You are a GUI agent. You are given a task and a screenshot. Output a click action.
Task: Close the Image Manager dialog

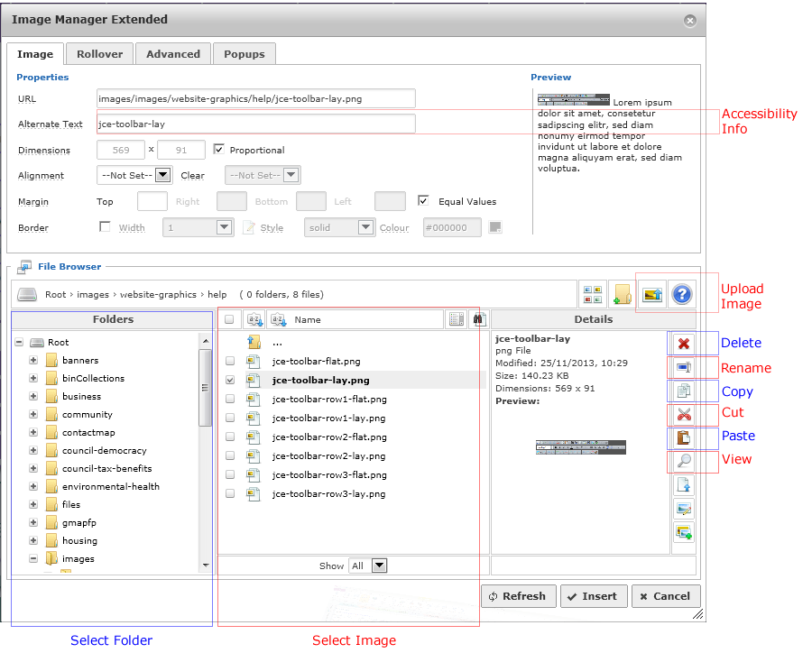click(x=690, y=20)
